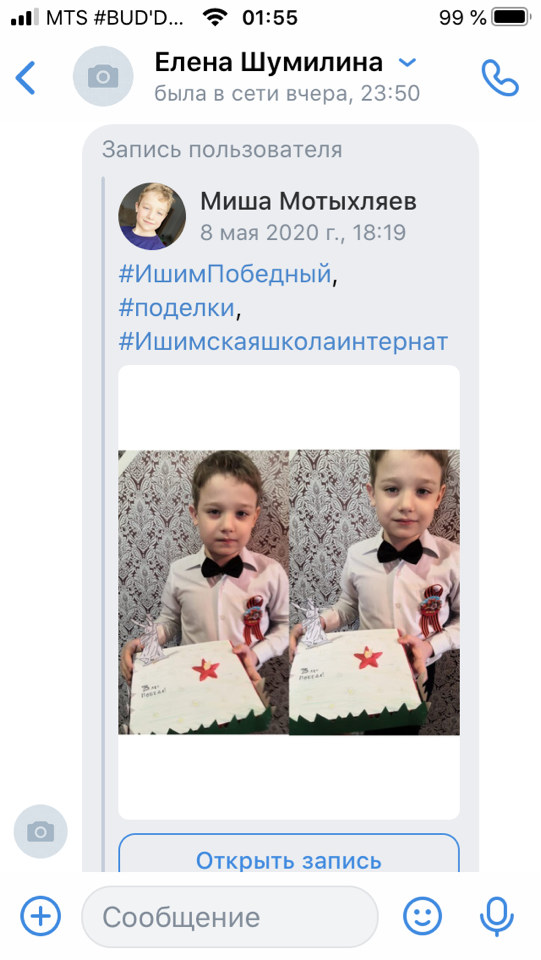Viewport: 541px width, 960px height.
Task: Start a call with the phone icon
Action: tap(500, 77)
